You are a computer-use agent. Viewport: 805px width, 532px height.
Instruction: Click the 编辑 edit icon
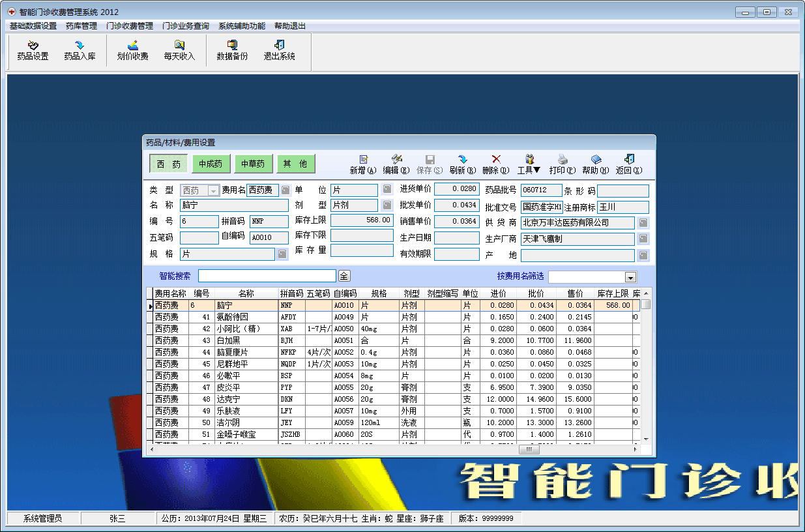click(x=396, y=164)
